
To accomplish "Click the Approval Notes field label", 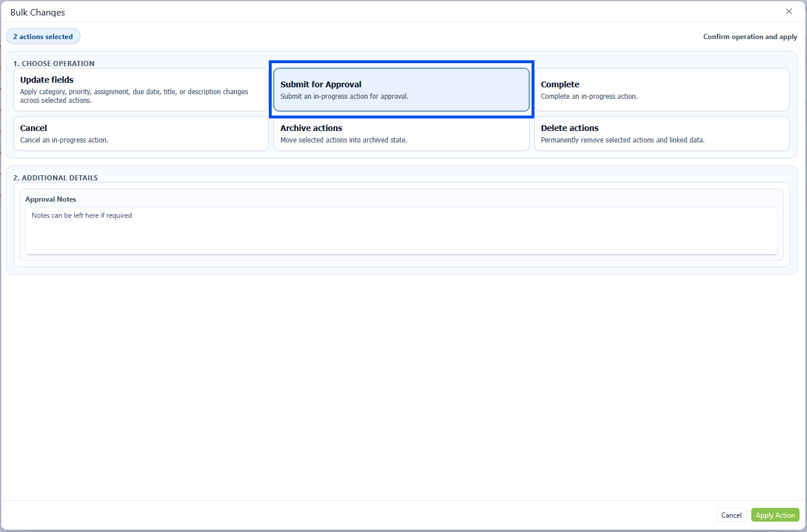I will pos(51,199).
